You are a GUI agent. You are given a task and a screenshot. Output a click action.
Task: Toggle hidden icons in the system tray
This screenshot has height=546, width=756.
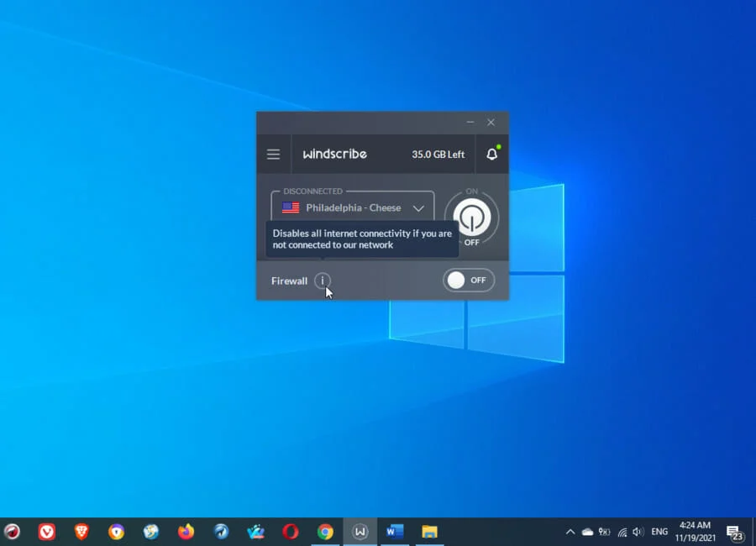pos(570,531)
